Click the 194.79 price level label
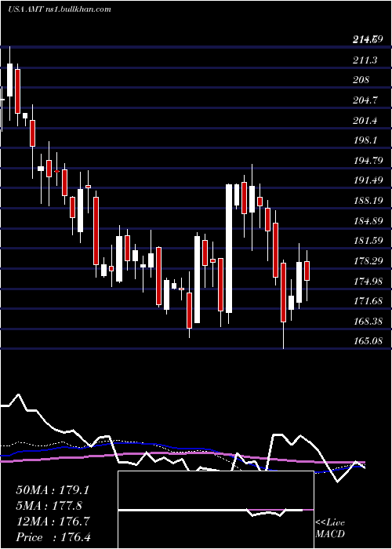Viewport: 392px width, 549px height. pyautogui.click(x=368, y=161)
